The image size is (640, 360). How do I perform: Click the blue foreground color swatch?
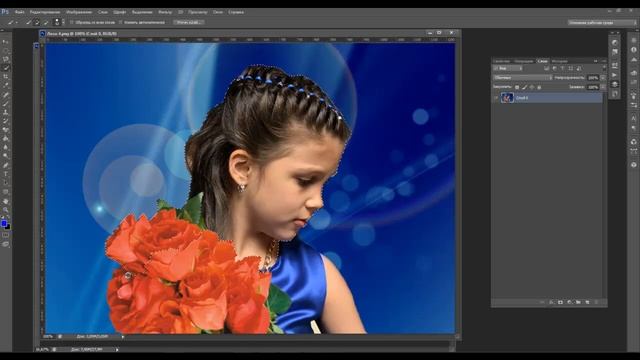pos(4,223)
